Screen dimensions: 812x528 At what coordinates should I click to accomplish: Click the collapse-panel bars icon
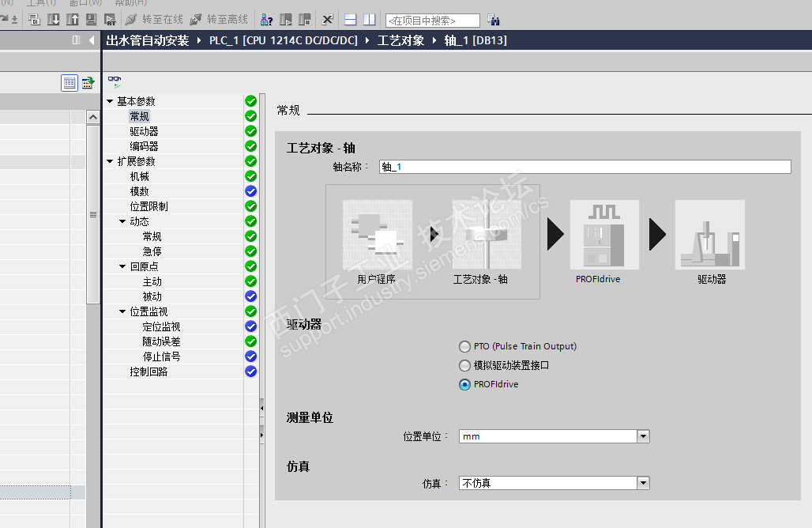coord(77,40)
